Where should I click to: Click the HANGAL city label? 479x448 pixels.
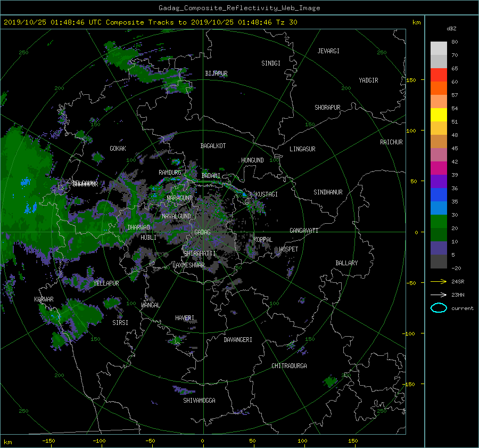(x=151, y=305)
